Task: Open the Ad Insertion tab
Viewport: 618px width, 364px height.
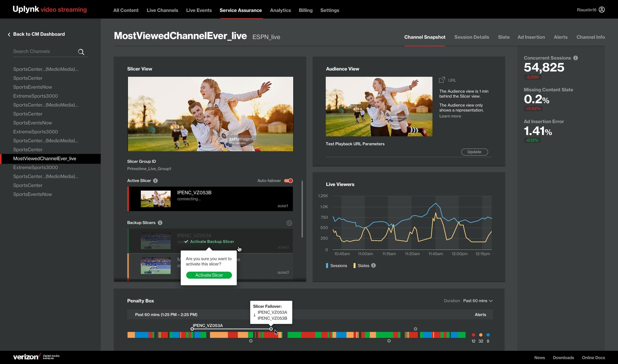Action: tap(531, 37)
